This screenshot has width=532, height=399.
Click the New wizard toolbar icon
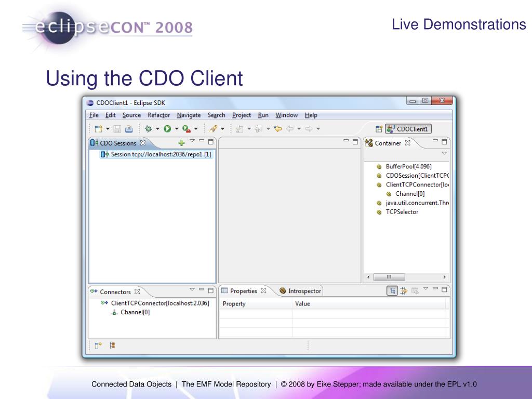(x=98, y=129)
